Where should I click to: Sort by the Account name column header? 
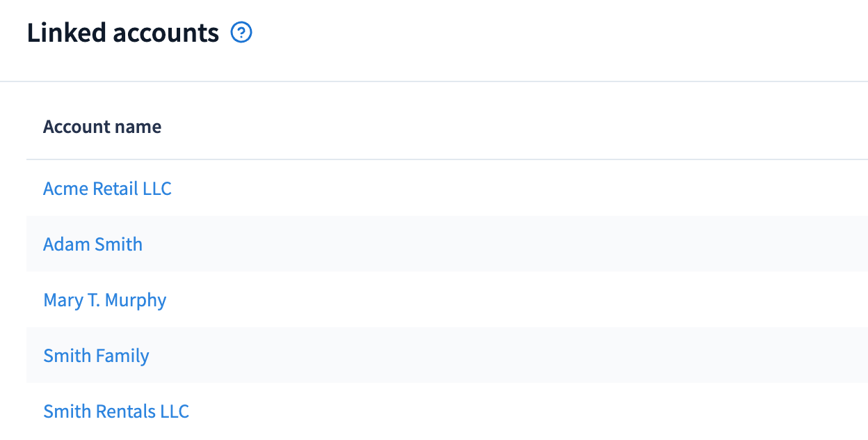[102, 127]
